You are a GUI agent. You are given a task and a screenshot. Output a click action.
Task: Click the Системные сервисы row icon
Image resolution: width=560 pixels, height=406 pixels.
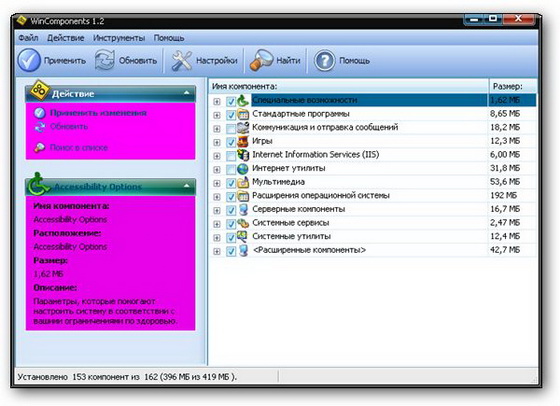pyautogui.click(x=243, y=223)
